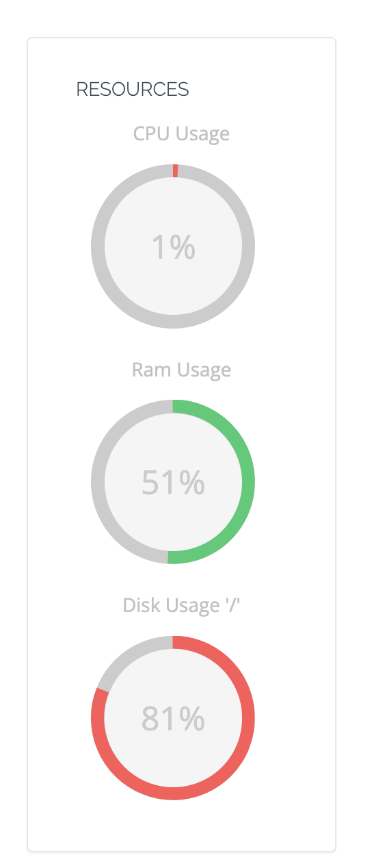Click the 1% value in CPU gauge
The width and height of the screenshot is (387, 868).
coord(173,247)
